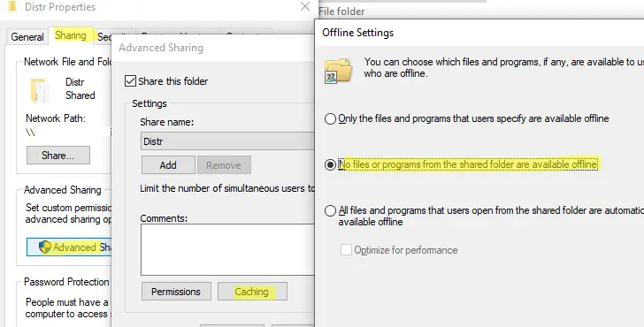Open the Share name combo box
This screenshot has height=327, width=644.
227,141
